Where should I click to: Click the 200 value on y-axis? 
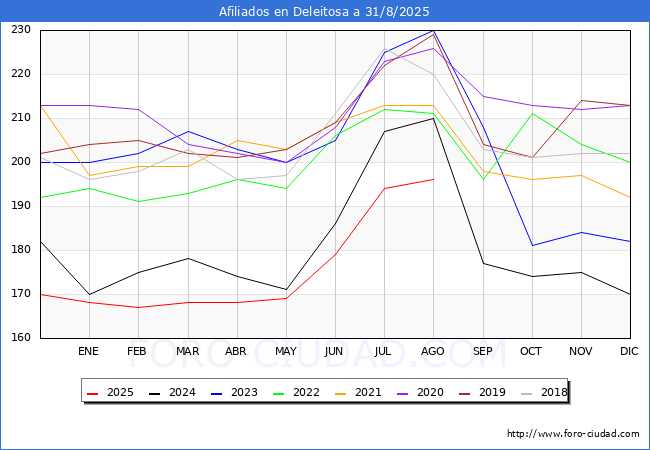[21, 162]
